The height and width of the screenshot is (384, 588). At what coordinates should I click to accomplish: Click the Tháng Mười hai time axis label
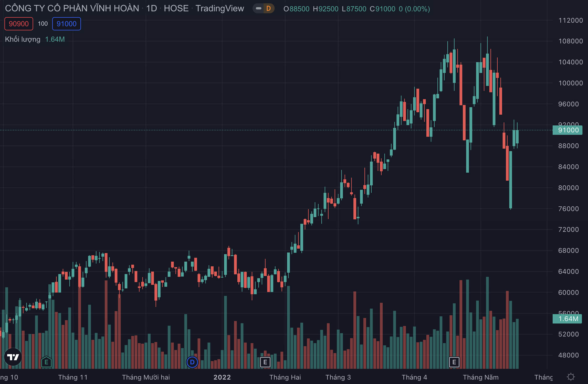pyautogui.click(x=146, y=377)
